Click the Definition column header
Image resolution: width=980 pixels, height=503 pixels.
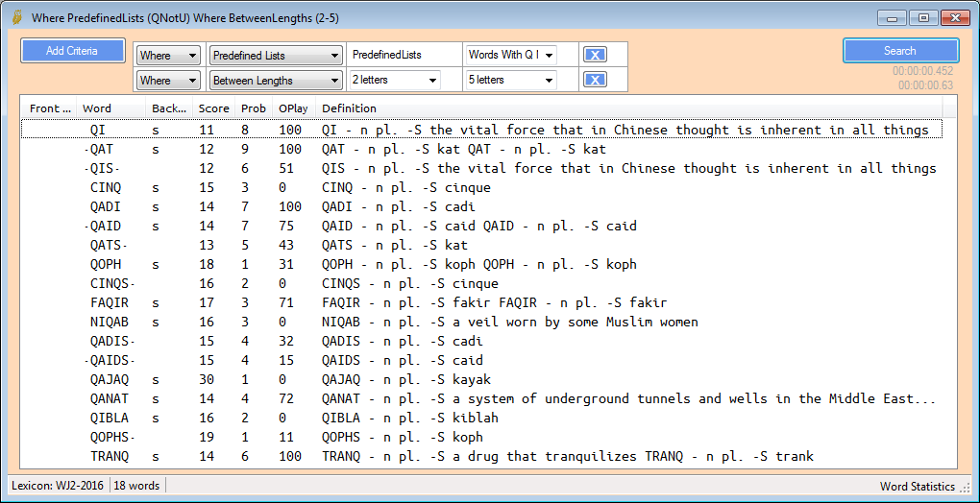click(350, 108)
